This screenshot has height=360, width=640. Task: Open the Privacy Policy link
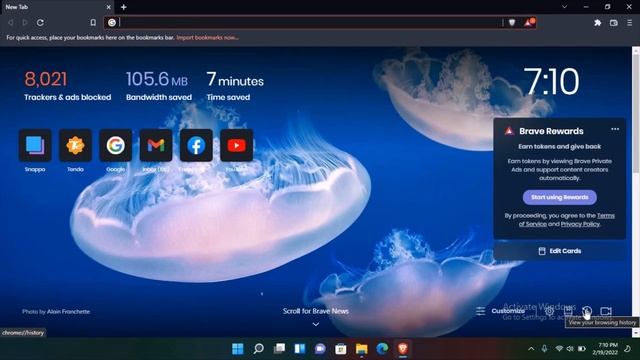coord(580,224)
